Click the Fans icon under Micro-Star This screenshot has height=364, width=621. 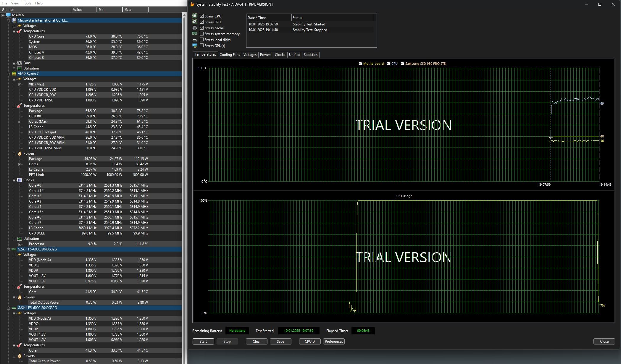[20, 63]
